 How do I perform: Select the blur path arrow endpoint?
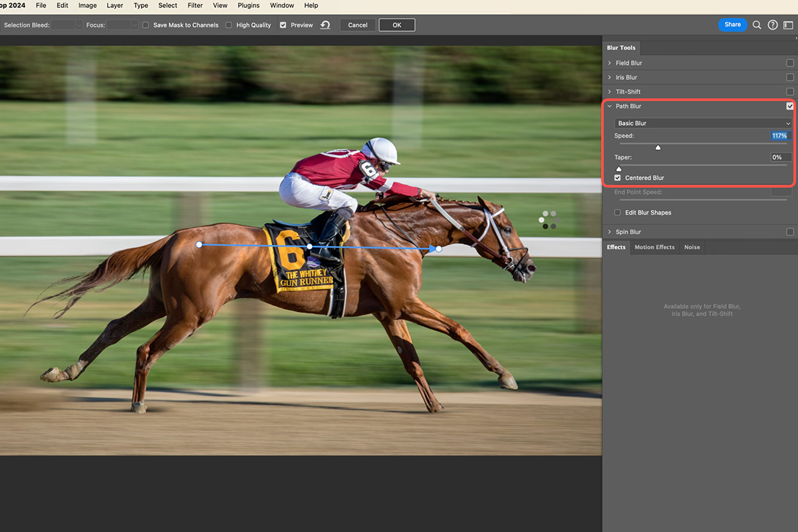point(438,249)
